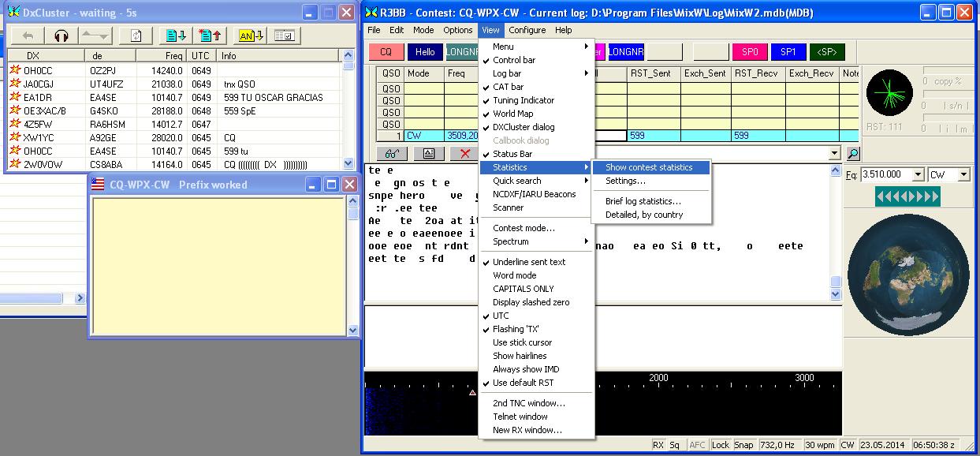Select Show contest statistics
The height and width of the screenshot is (456, 980).
pyautogui.click(x=649, y=167)
